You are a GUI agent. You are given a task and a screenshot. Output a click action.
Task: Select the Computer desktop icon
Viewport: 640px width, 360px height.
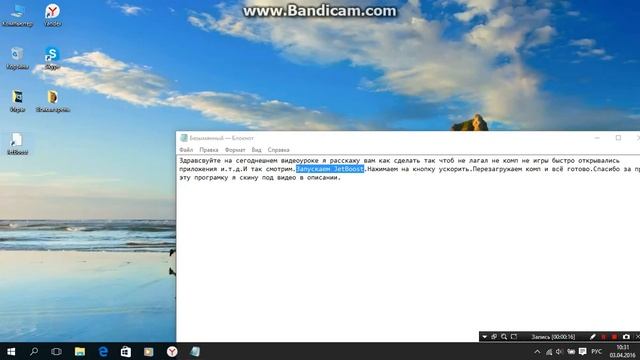(x=17, y=15)
